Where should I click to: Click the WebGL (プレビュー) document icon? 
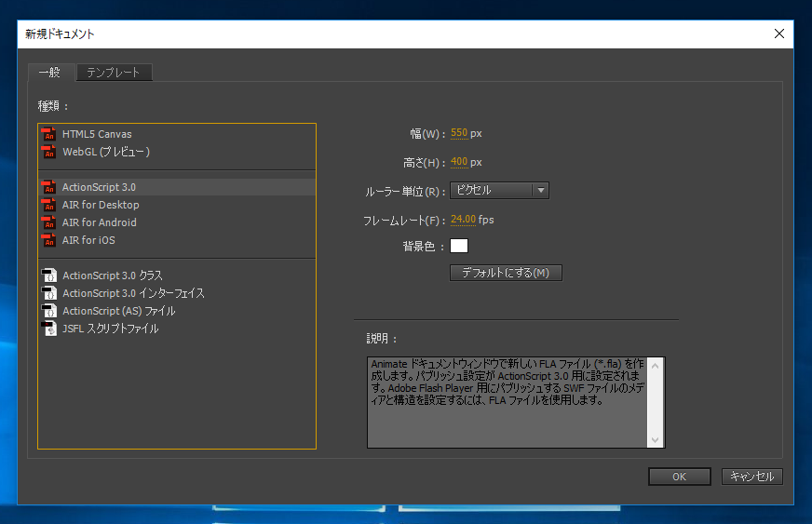click(48, 152)
